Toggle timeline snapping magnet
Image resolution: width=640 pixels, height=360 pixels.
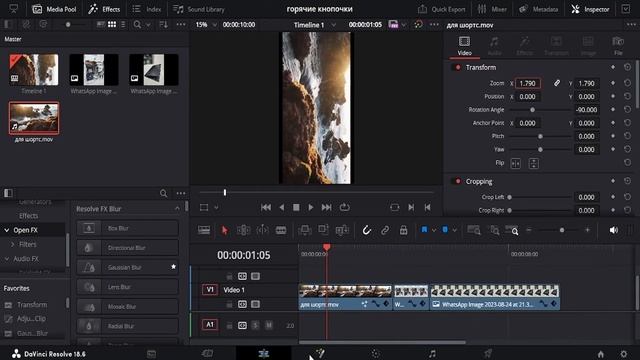(367, 230)
